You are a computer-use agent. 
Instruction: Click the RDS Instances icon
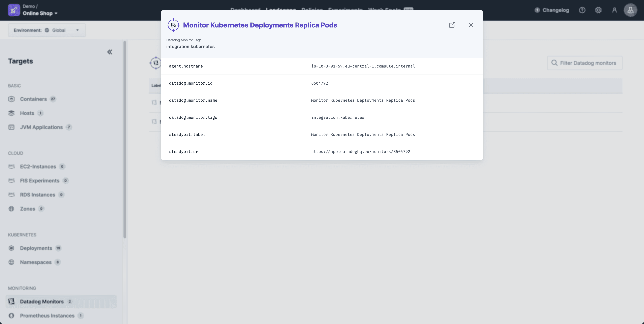click(12, 195)
